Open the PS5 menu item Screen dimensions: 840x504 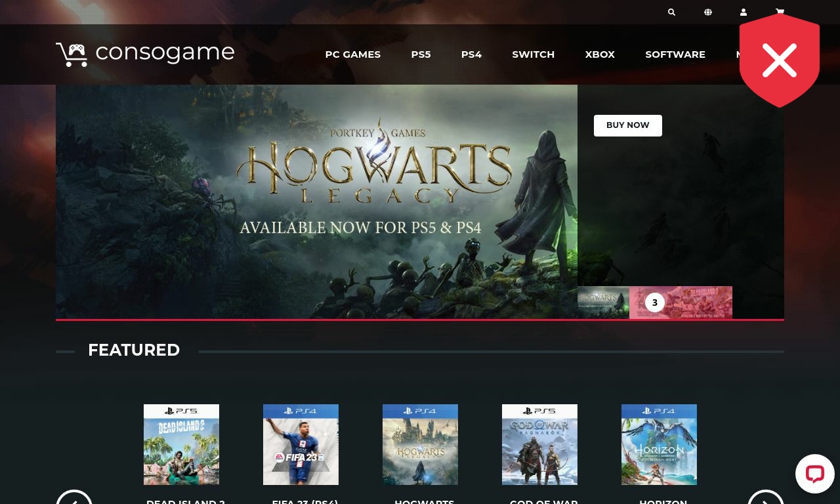(421, 54)
